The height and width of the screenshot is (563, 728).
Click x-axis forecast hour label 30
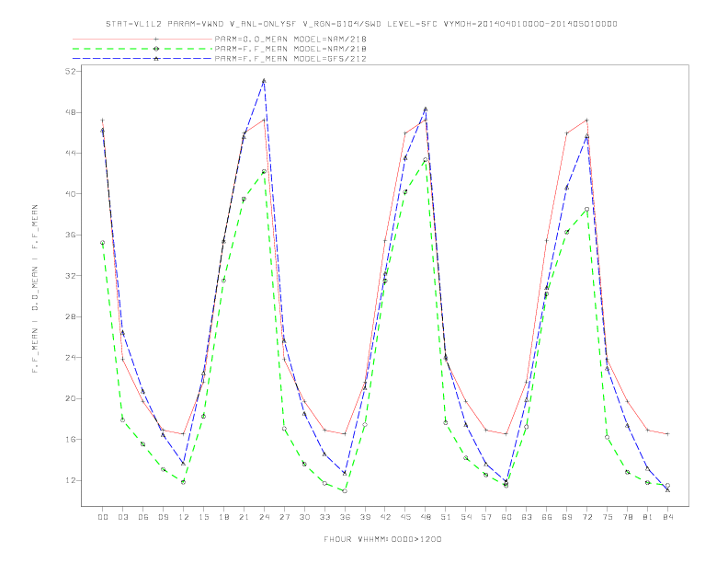[x=304, y=517]
